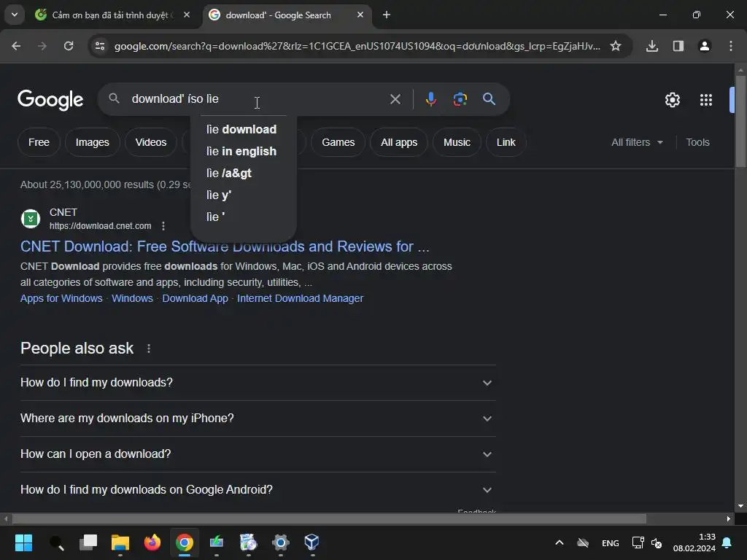Open the Windows Start menu
The height and width of the screenshot is (560, 747).
(23, 542)
